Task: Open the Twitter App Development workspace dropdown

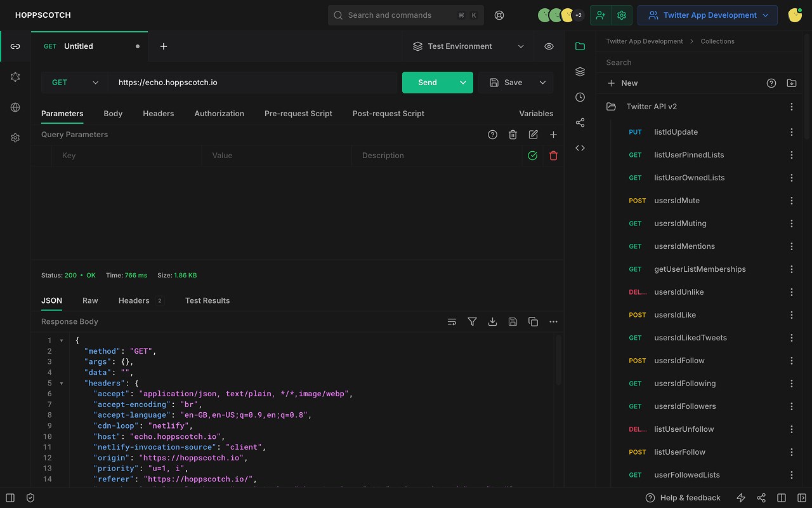Action: click(x=707, y=15)
